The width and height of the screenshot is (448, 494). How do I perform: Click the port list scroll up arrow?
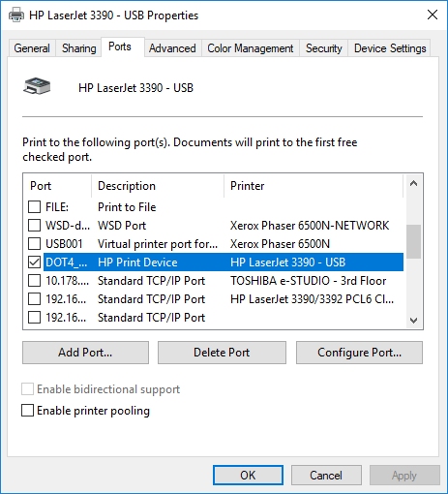(x=413, y=184)
